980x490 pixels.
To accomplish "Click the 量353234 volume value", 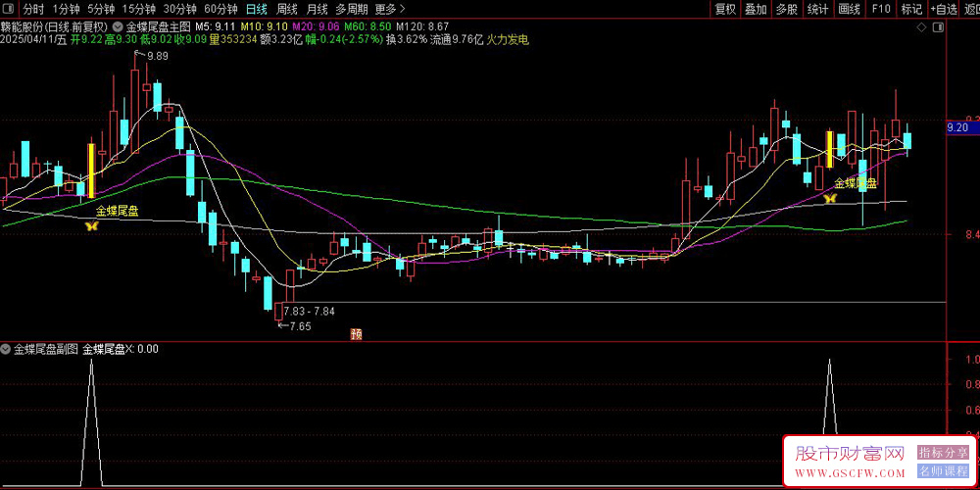I will click(x=234, y=40).
